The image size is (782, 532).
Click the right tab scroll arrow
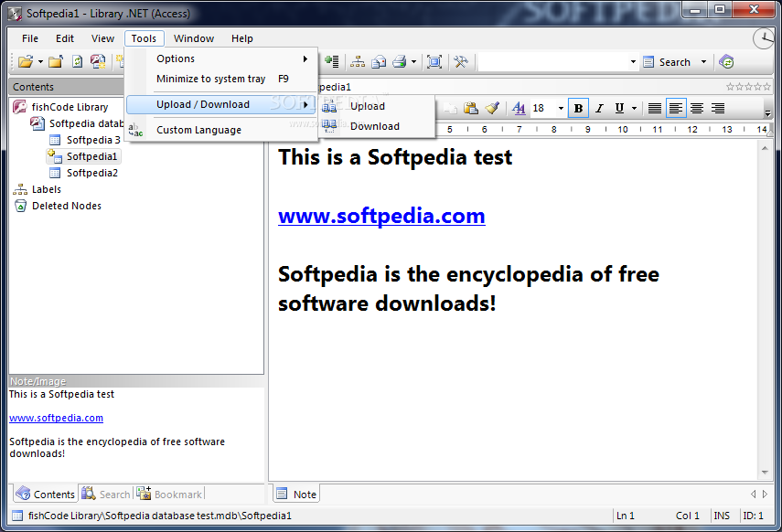[765, 495]
